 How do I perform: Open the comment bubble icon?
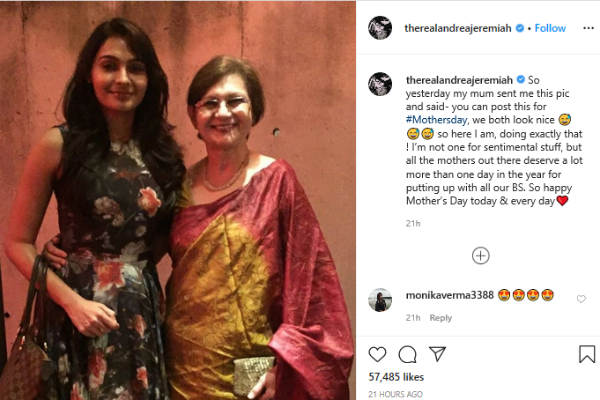pos(408,354)
